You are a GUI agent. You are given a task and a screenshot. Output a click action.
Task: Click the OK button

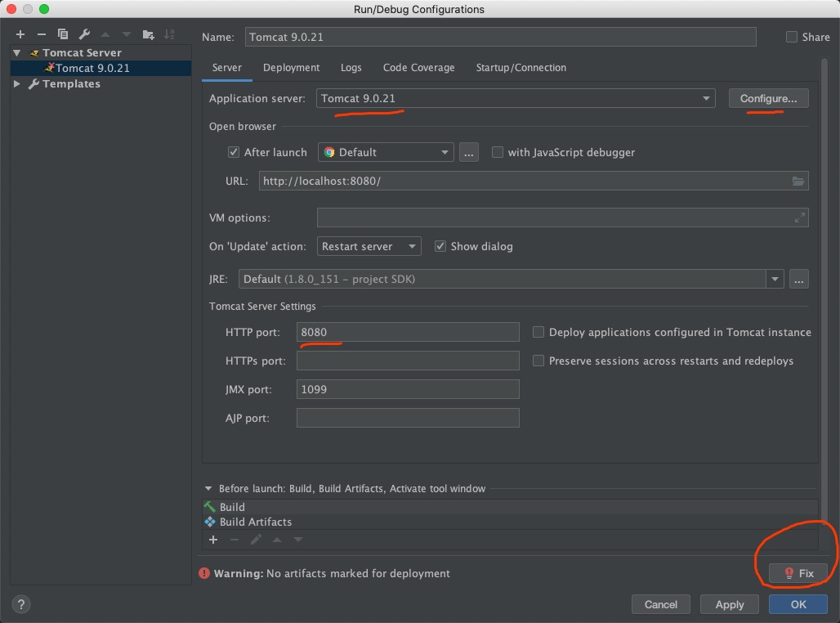pyautogui.click(x=798, y=604)
